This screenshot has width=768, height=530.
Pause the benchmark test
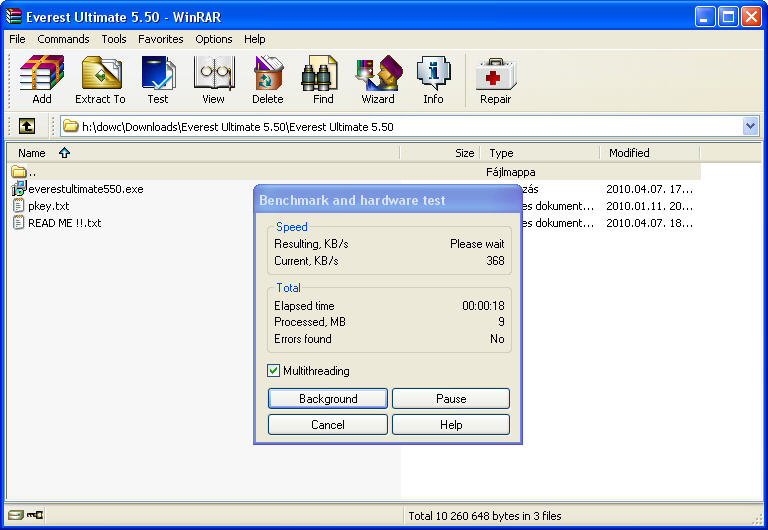pyautogui.click(x=451, y=398)
